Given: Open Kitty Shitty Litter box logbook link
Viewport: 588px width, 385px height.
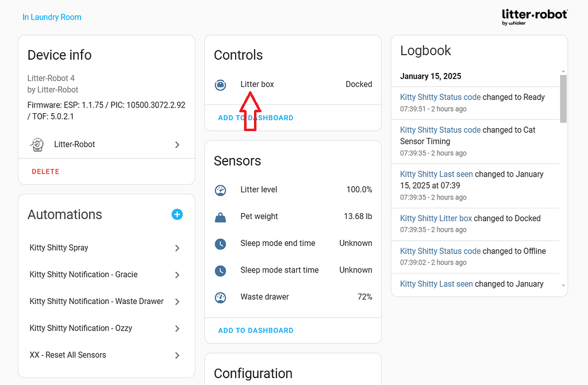Looking at the screenshot, I should tap(436, 218).
